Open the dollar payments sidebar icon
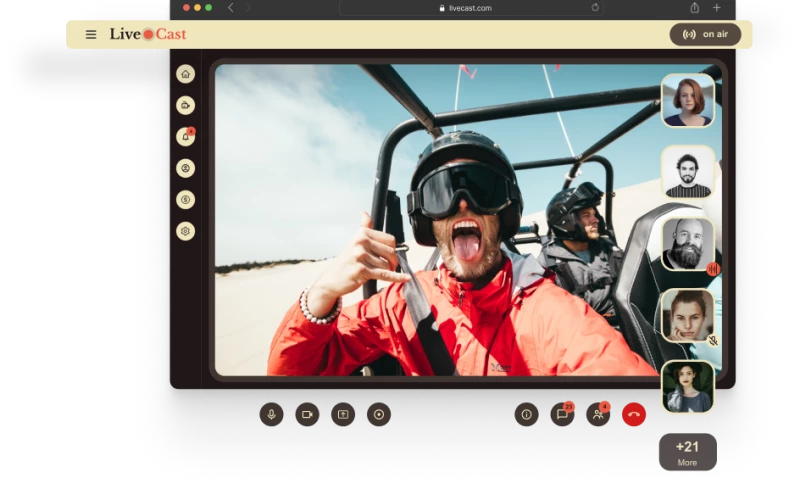This screenshot has height=480, width=800. pyautogui.click(x=185, y=200)
